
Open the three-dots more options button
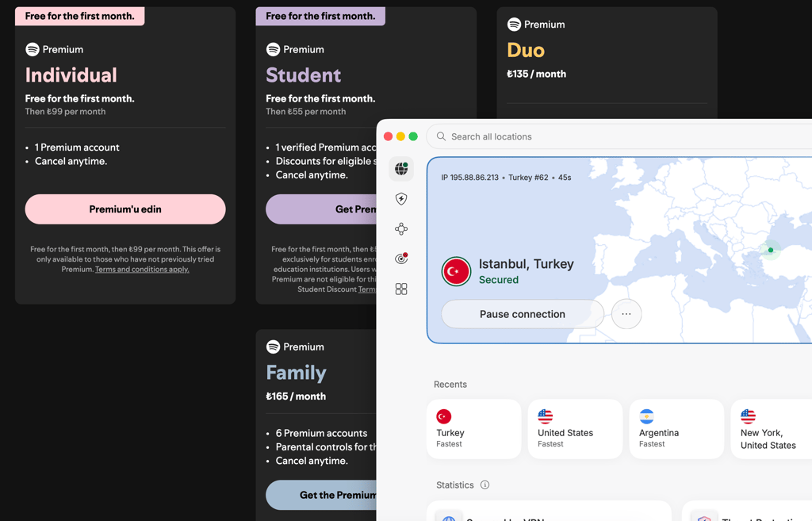(x=626, y=314)
